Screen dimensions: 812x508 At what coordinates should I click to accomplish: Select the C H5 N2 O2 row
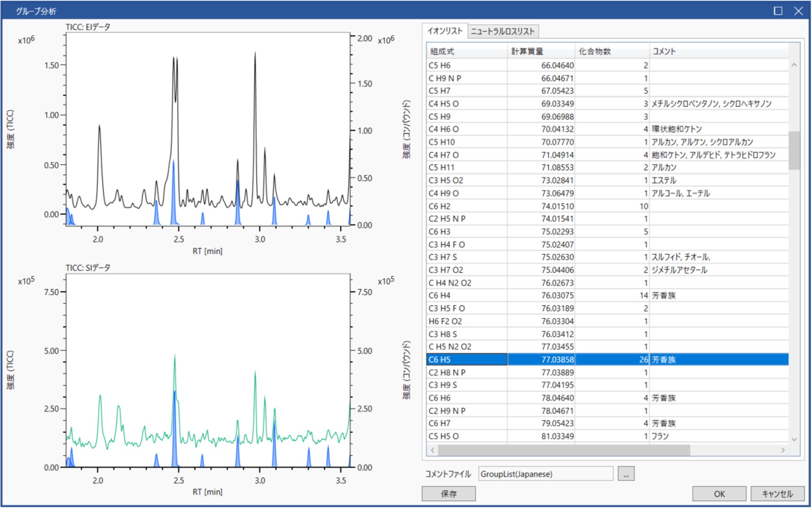[x=607, y=347]
